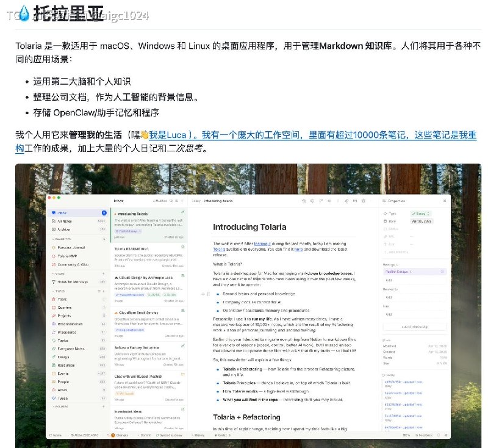Click the Changes item in status bar
The width and height of the screenshot is (488, 448).
[x=120, y=435]
